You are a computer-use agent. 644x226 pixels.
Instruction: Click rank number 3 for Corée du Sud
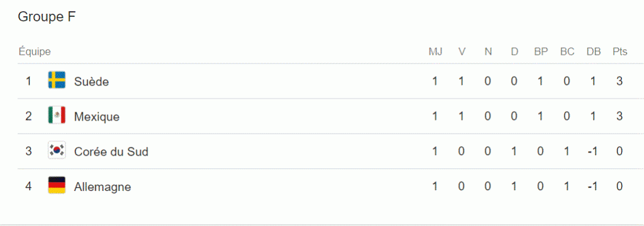pos(28,152)
